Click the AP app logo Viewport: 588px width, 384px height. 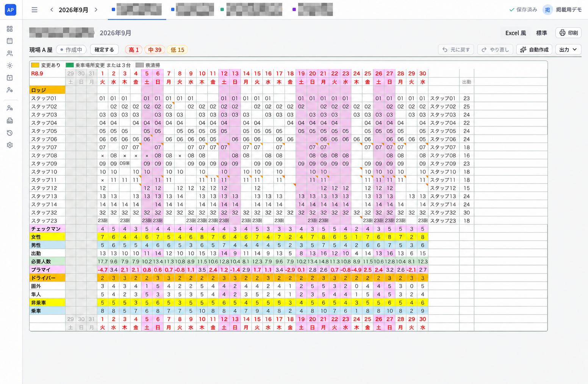10,10
